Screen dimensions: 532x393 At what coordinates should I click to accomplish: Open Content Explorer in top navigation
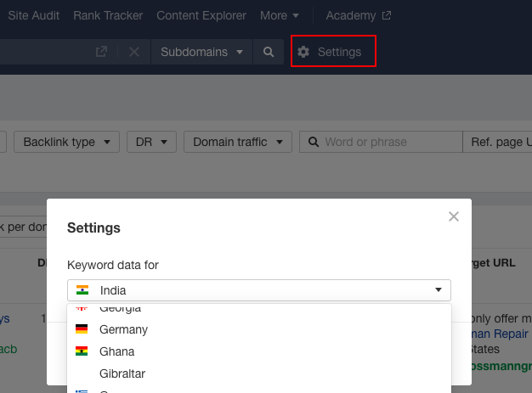point(201,15)
